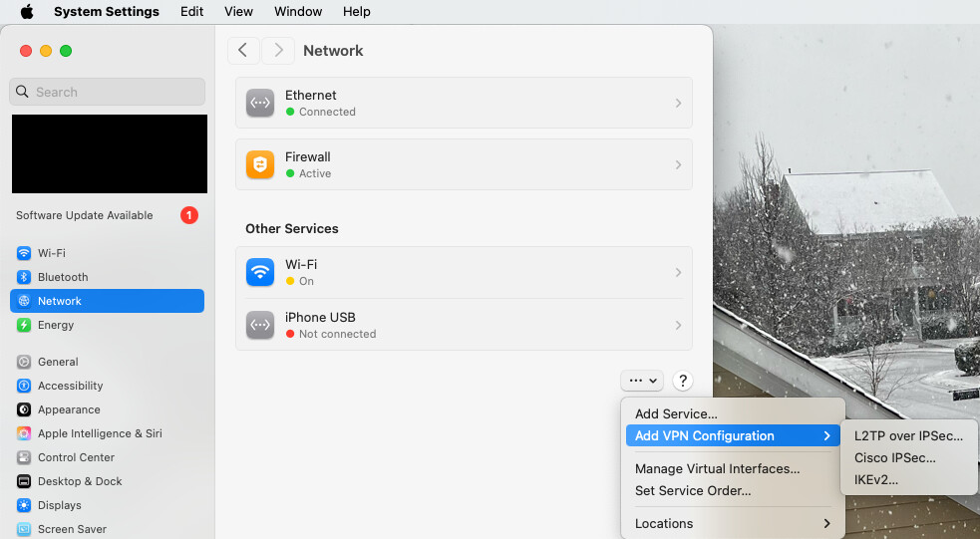Go forward with the right arrow button

click(x=278, y=51)
